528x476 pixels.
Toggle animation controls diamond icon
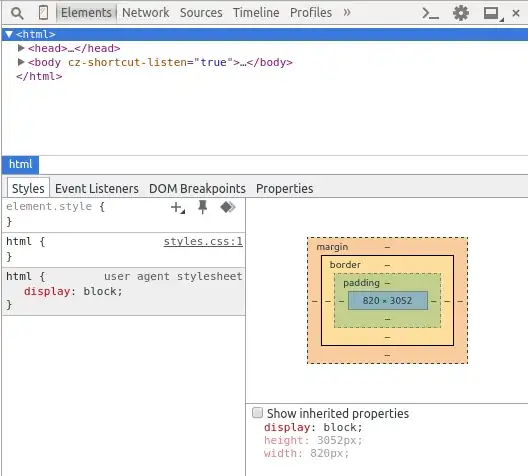coord(228,207)
